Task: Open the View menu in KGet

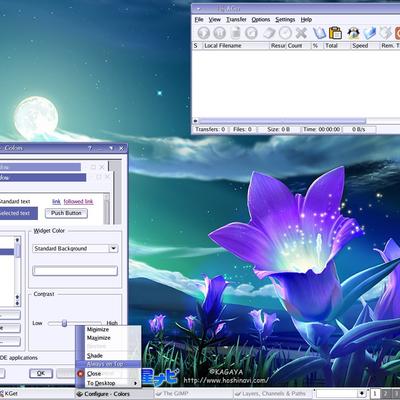Action: (x=215, y=20)
